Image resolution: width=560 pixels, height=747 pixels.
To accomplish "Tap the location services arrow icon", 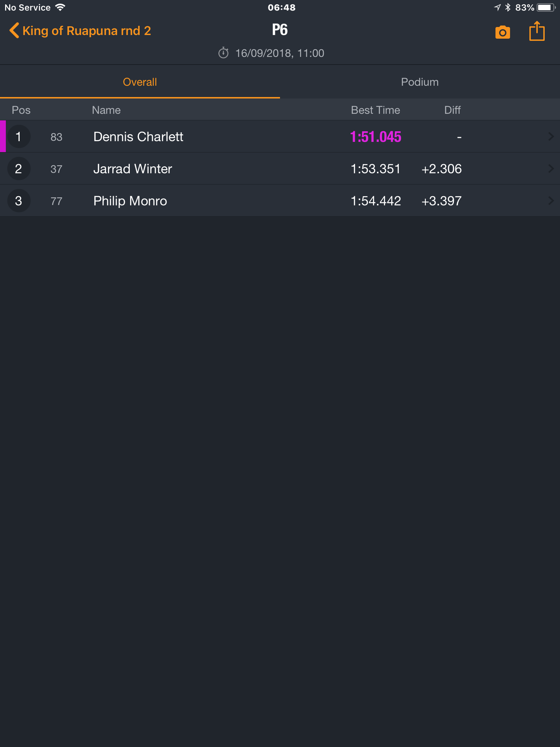I will (x=497, y=7).
